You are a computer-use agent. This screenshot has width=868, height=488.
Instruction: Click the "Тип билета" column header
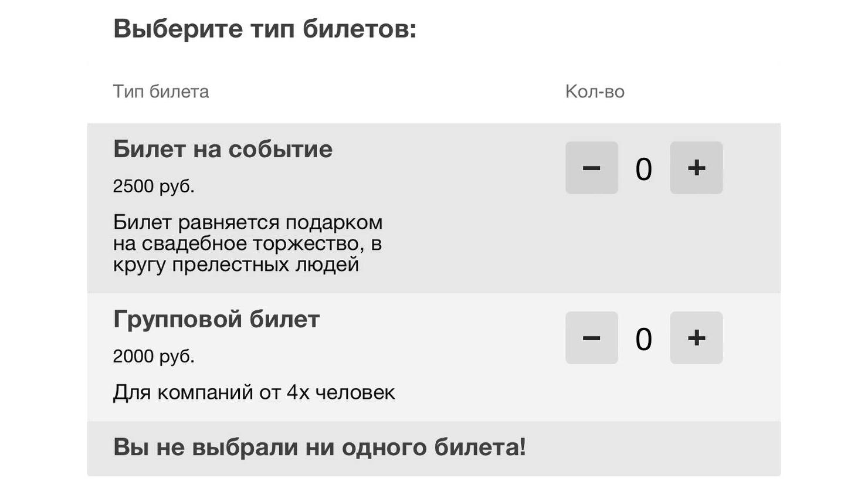[161, 91]
